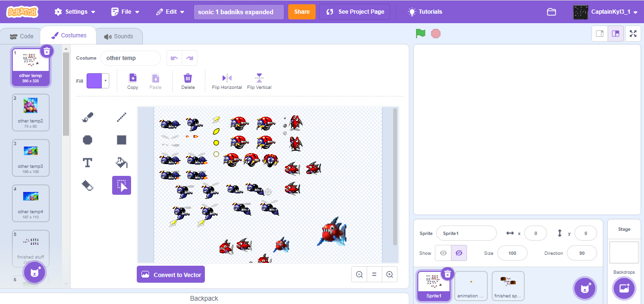
Task: Select the Line tool
Action: (x=122, y=117)
